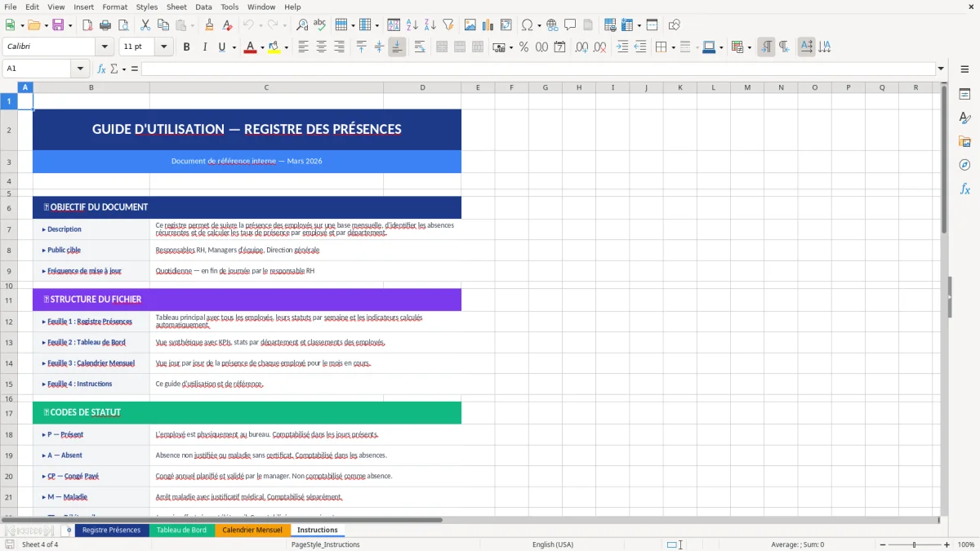Insert a comment bubble

[x=570, y=25]
